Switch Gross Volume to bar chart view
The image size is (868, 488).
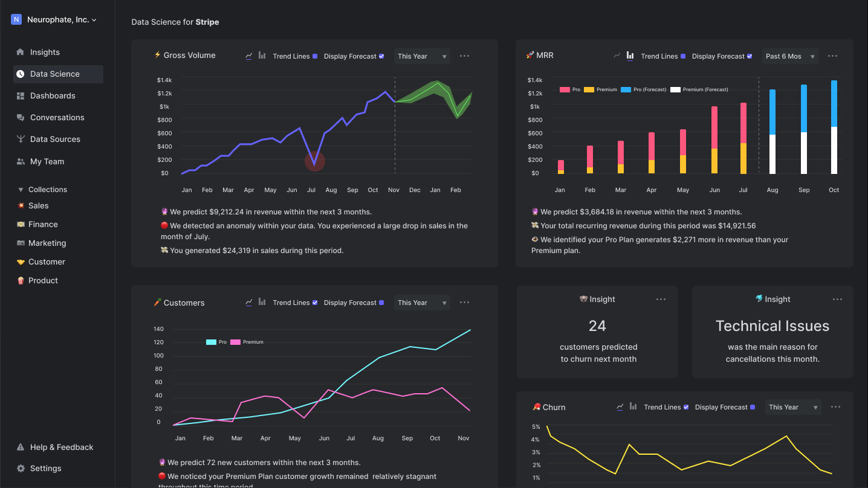pyautogui.click(x=262, y=56)
